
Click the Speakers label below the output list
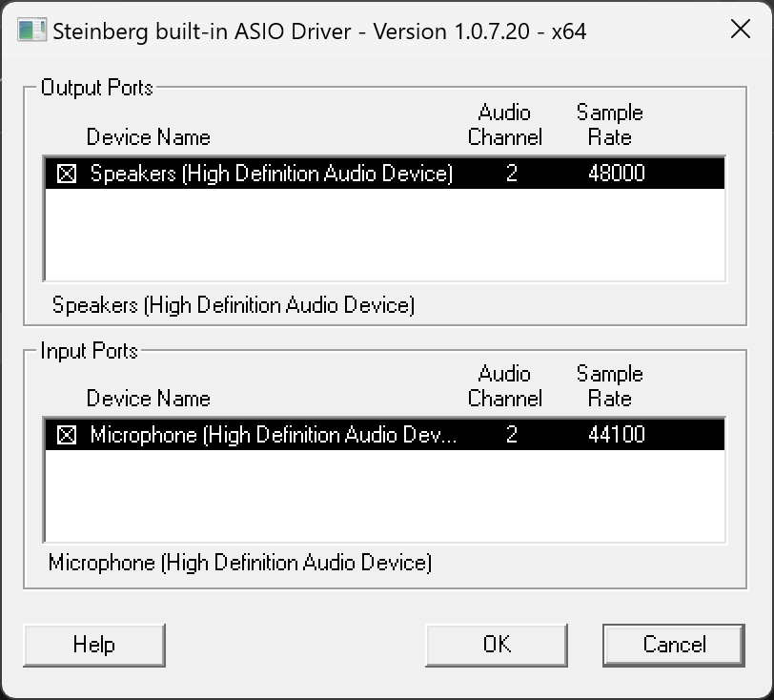234,305
